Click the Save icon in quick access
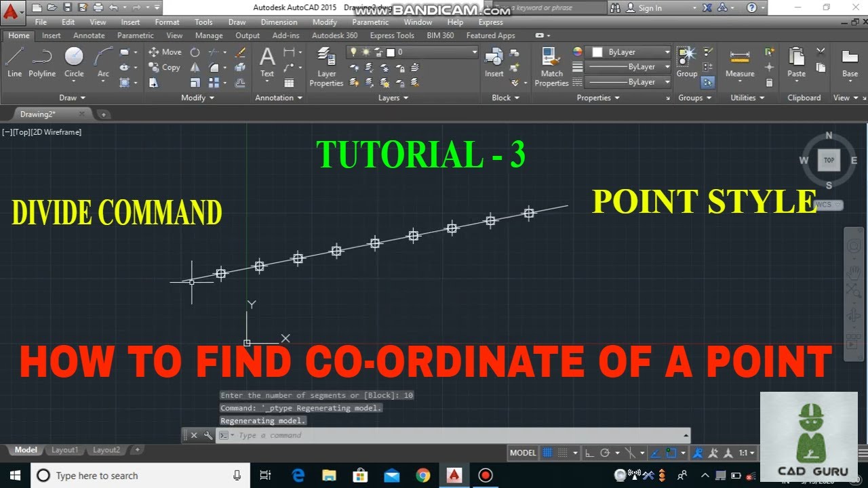Screen dimensions: 868x488 67,8
